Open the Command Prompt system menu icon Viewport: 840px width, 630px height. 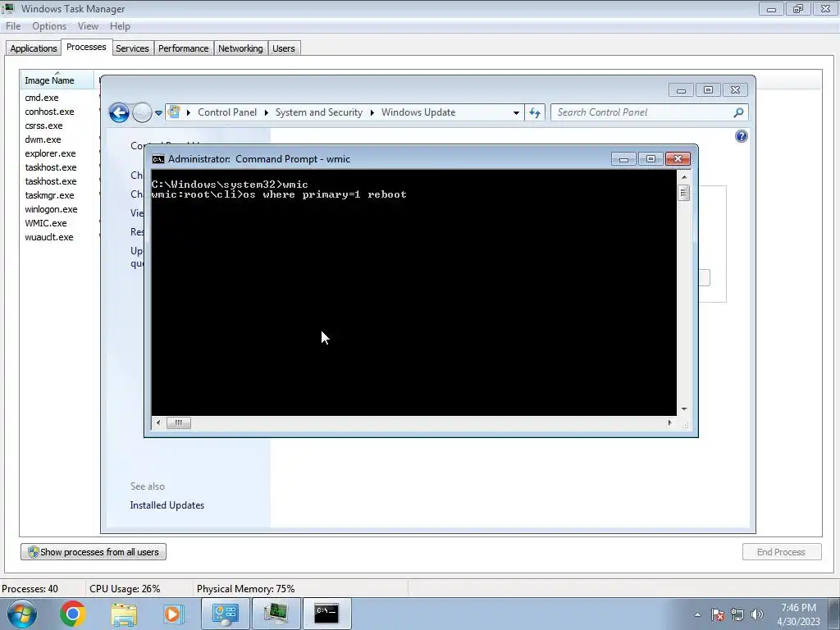[158, 159]
